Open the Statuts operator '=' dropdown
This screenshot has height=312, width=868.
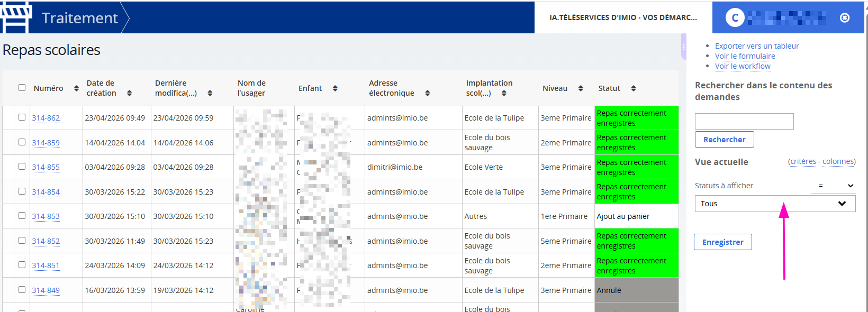[x=834, y=186]
